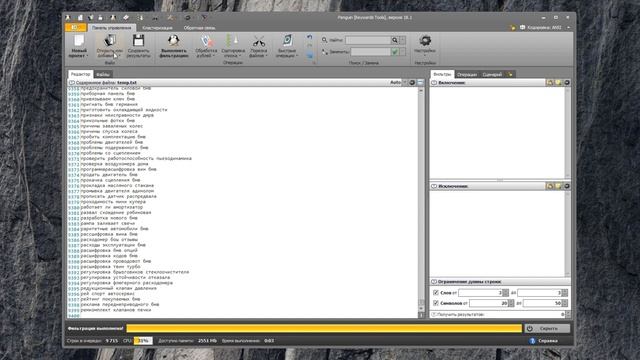Toggle the Слов limit checkbox

point(436,293)
